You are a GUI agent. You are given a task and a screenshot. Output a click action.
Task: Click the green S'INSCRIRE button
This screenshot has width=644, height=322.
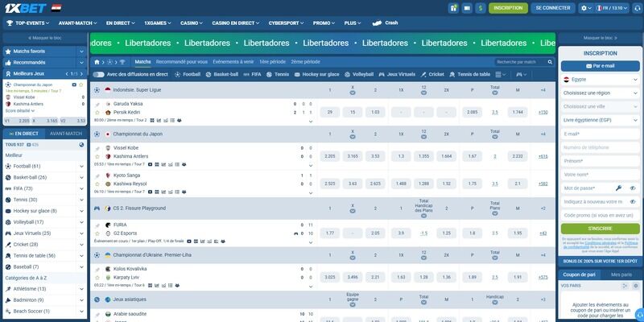click(x=600, y=229)
